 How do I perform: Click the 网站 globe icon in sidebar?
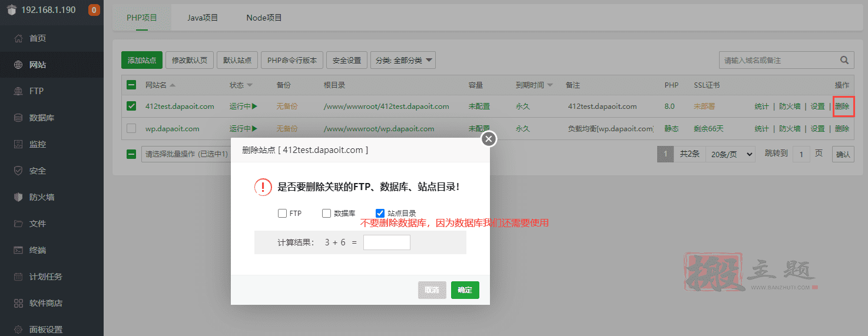pos(18,65)
